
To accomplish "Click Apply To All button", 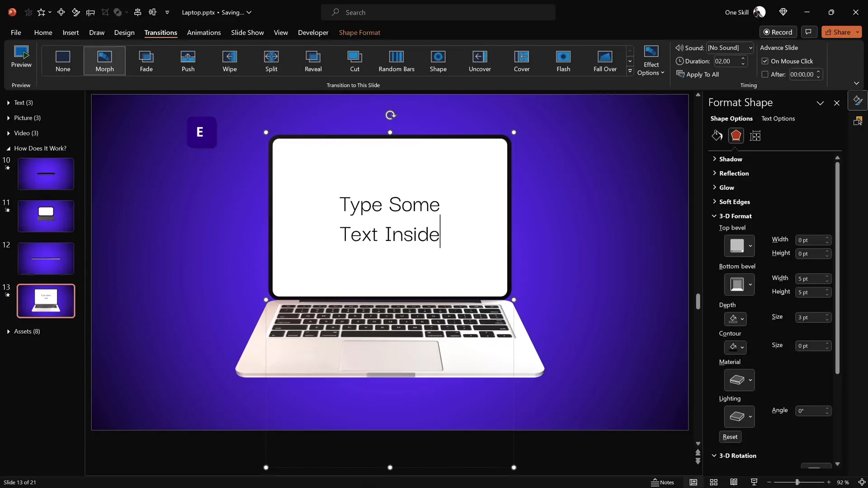I will (x=698, y=75).
